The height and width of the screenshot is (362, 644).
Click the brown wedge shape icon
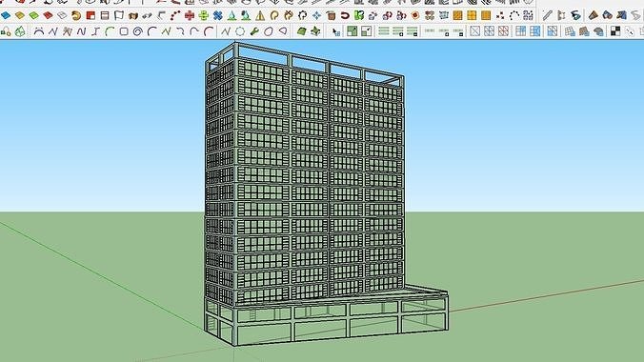pyautogui.click(x=594, y=15)
